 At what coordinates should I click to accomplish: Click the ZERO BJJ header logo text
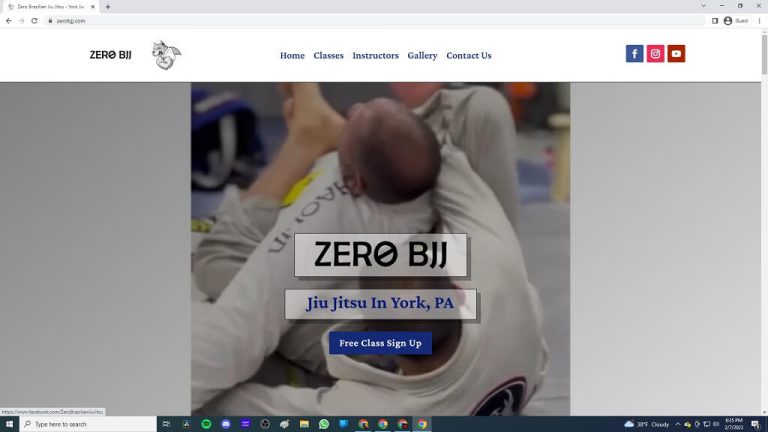click(x=111, y=55)
